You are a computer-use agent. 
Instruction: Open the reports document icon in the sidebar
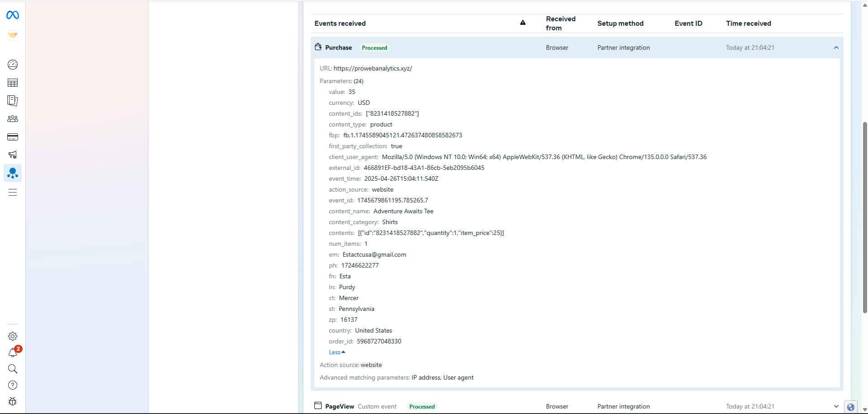(13, 101)
